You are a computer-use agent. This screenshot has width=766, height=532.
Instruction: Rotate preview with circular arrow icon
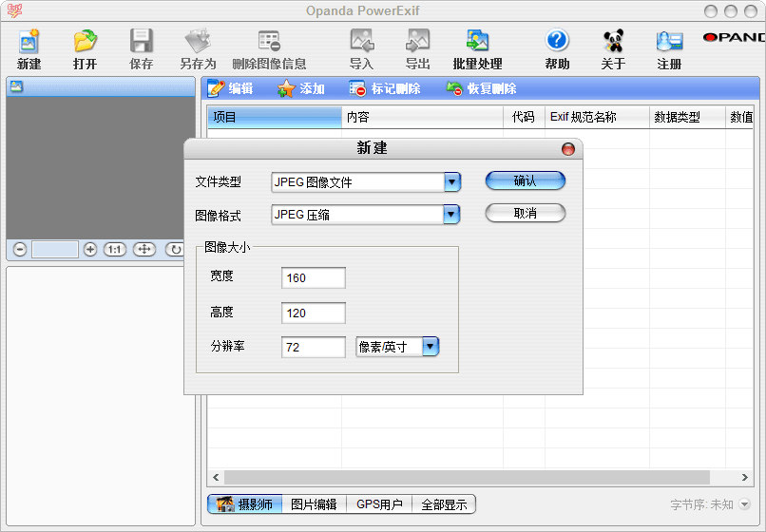click(x=175, y=250)
